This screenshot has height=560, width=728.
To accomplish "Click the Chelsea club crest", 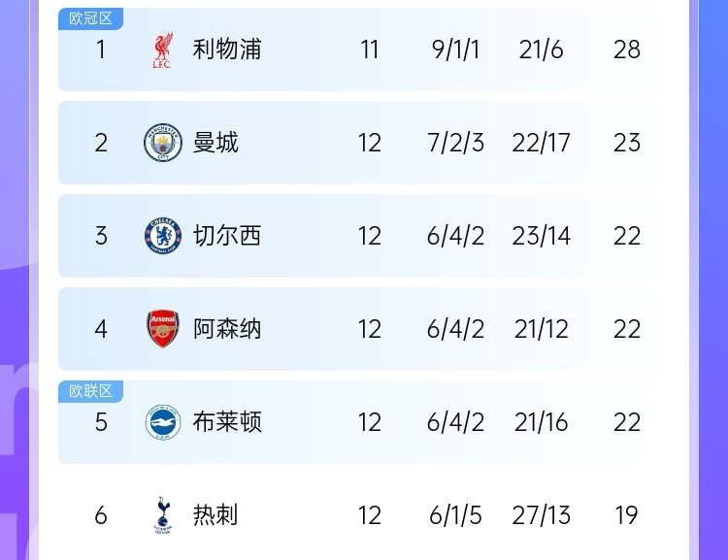I will (162, 236).
